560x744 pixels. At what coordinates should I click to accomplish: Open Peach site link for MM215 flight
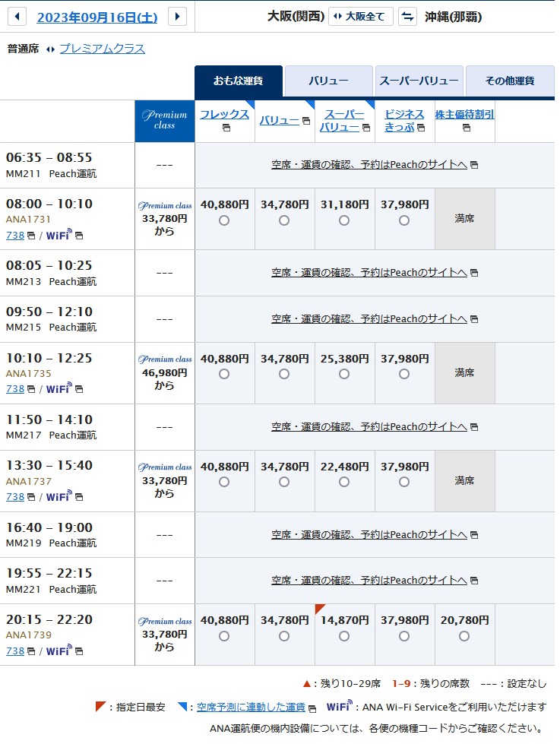click(x=369, y=319)
